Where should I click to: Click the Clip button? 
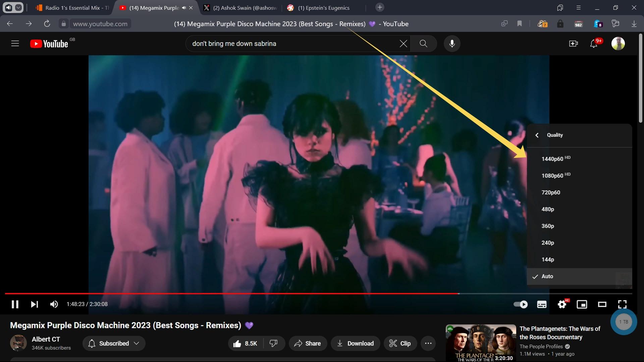click(x=400, y=344)
